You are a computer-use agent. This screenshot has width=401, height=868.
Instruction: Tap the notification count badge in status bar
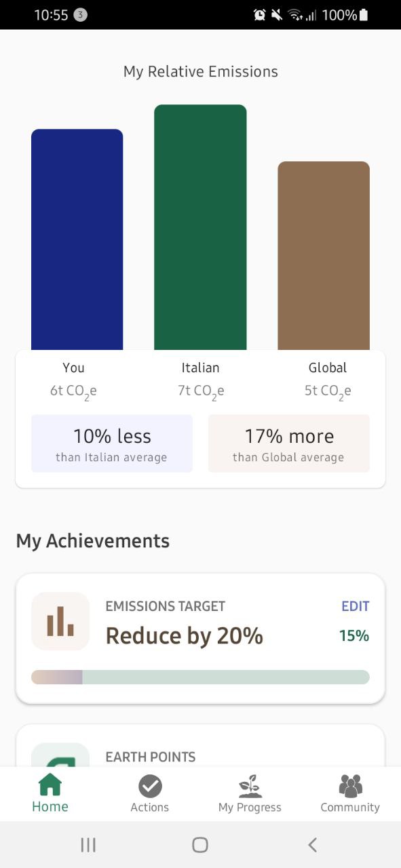80,15
